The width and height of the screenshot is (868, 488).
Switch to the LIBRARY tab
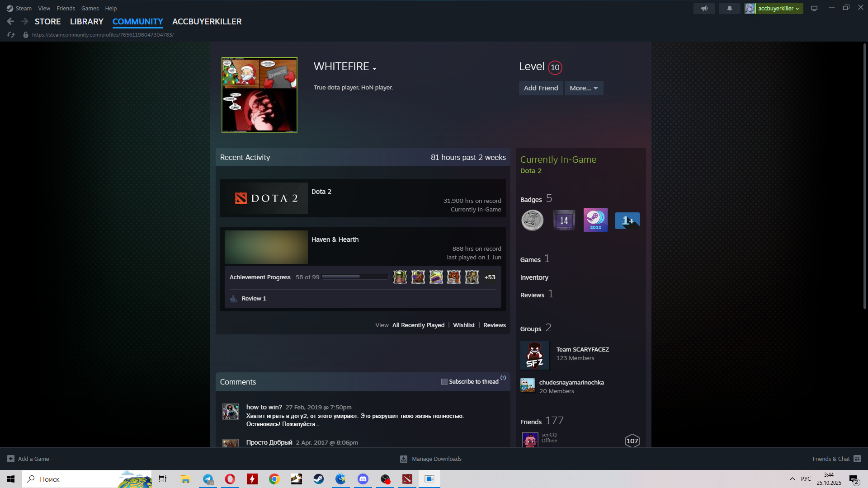coord(86,22)
